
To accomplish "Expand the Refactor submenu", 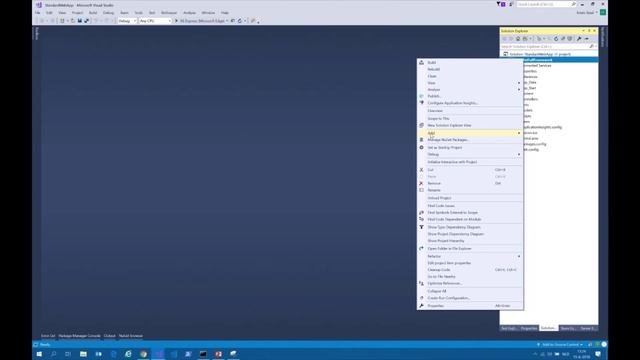I will [470, 256].
